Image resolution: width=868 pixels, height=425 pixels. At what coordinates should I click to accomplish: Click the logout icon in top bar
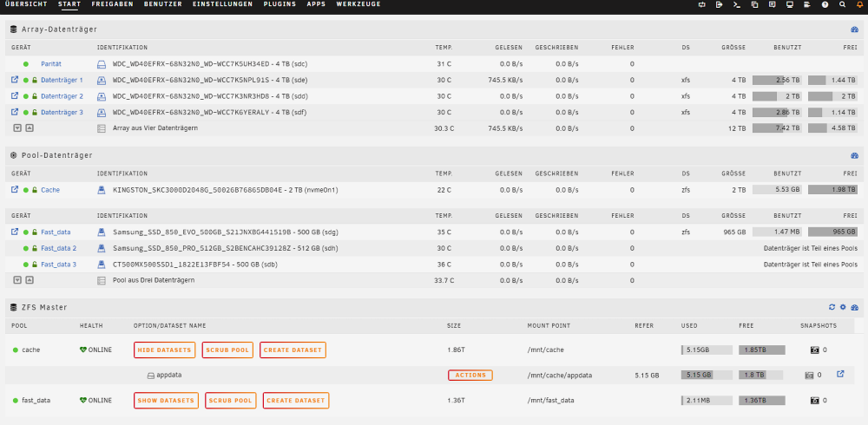tap(719, 4)
